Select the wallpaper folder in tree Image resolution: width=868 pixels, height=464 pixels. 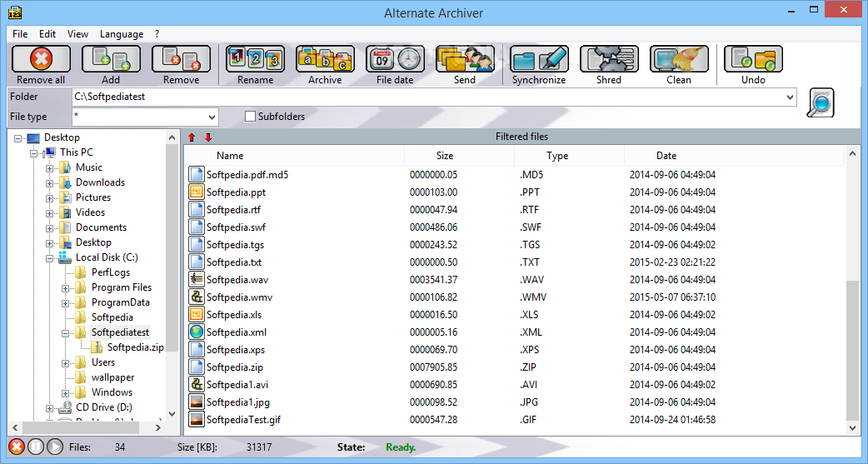coord(113,377)
